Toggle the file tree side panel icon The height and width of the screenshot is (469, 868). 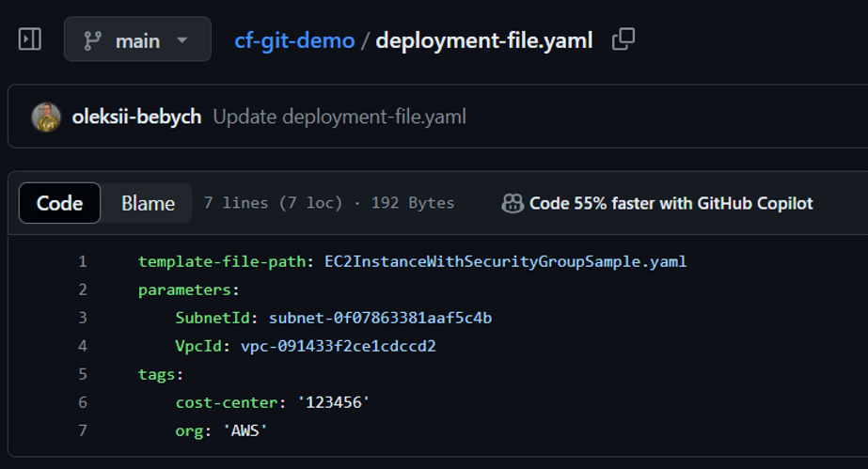[30, 39]
